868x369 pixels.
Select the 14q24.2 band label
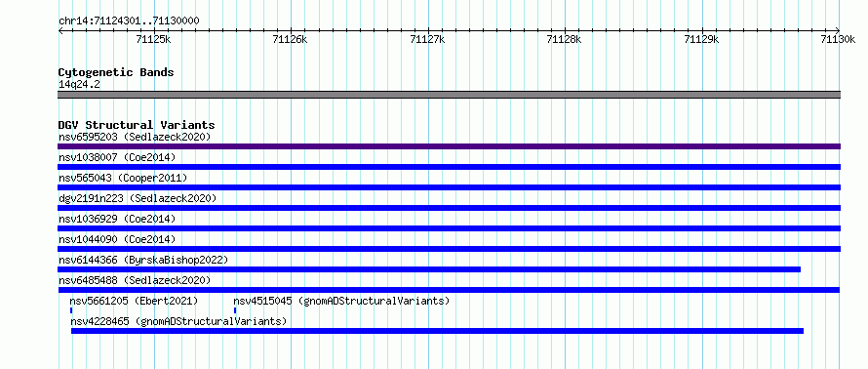(x=79, y=85)
